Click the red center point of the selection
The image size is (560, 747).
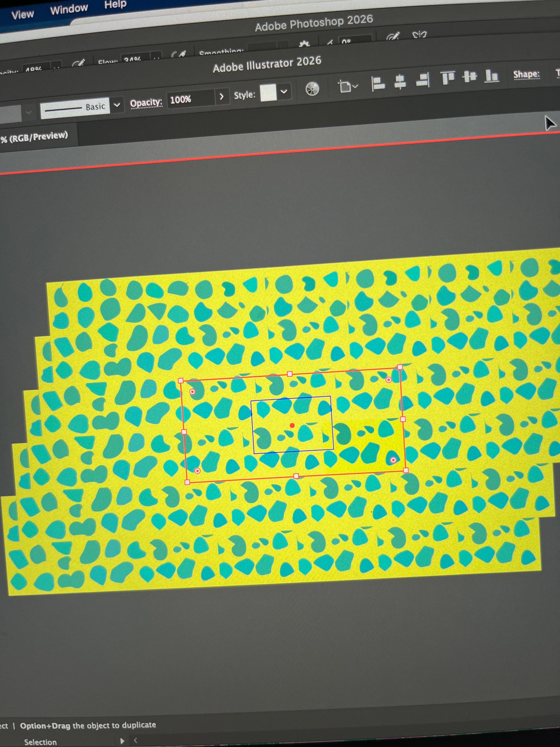pyautogui.click(x=292, y=425)
